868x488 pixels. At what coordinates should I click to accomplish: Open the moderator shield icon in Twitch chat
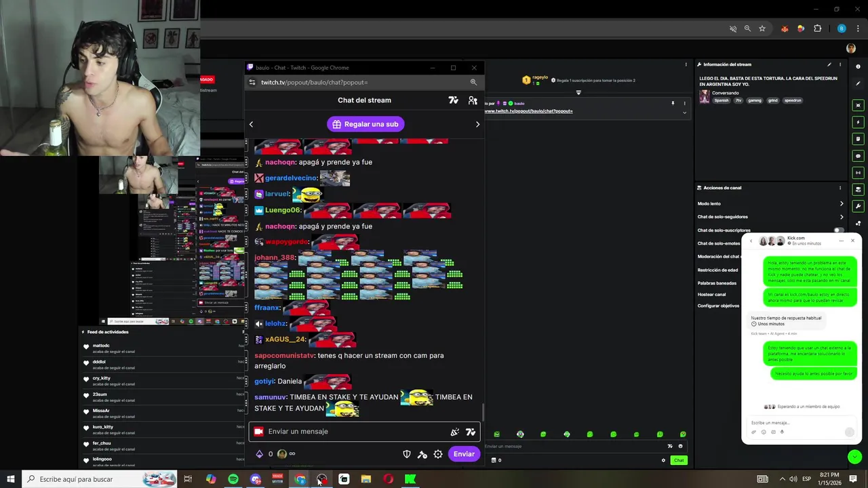[407, 454]
